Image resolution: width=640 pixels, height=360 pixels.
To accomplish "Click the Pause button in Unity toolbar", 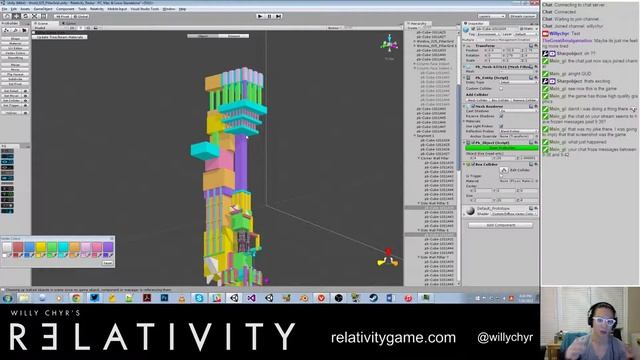I will [x=269, y=16].
